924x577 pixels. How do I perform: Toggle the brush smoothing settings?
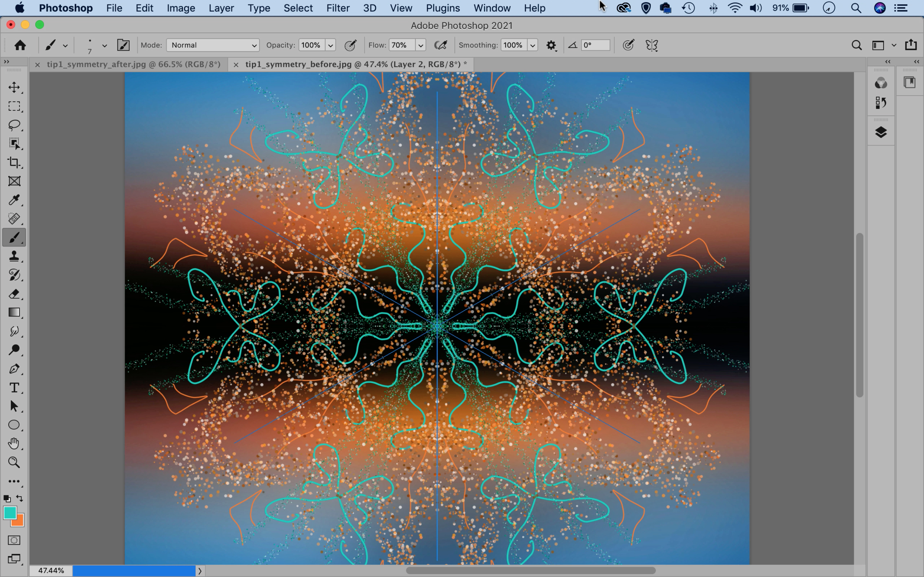(x=551, y=45)
